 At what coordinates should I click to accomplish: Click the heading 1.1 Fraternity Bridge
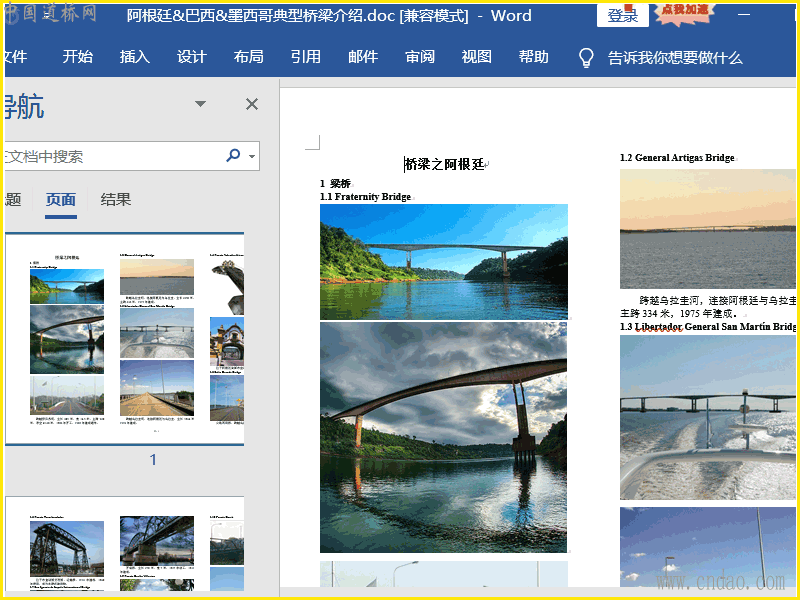point(366,197)
